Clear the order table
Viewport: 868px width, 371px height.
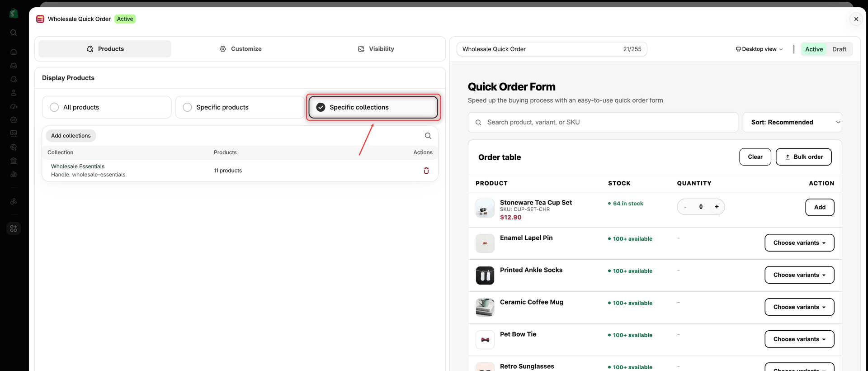coord(755,157)
